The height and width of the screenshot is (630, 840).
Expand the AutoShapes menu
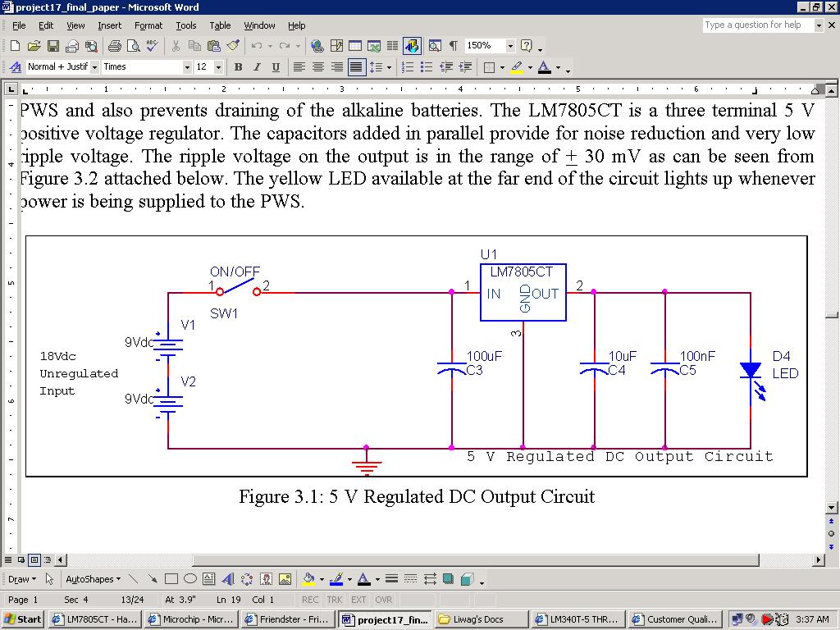(x=93, y=579)
